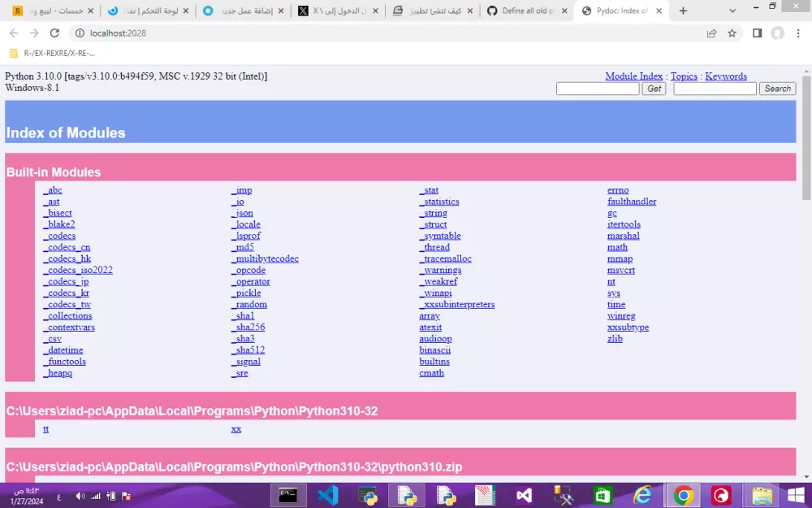Open Command Prompt from the taskbar

click(288, 496)
